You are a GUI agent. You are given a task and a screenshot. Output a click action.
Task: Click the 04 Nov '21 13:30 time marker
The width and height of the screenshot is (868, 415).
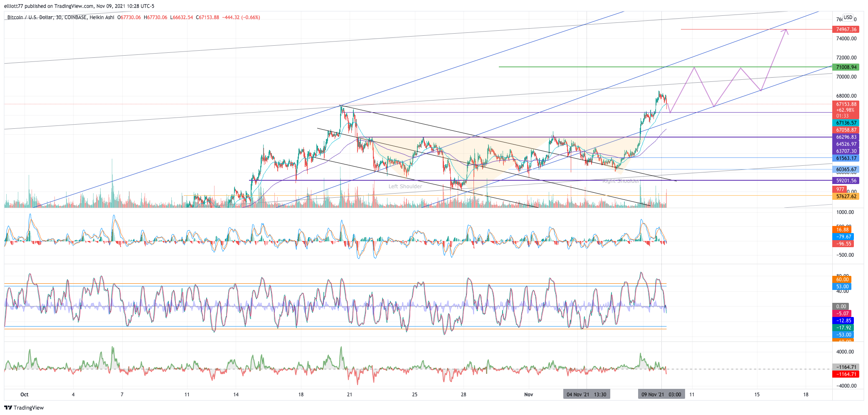click(586, 394)
